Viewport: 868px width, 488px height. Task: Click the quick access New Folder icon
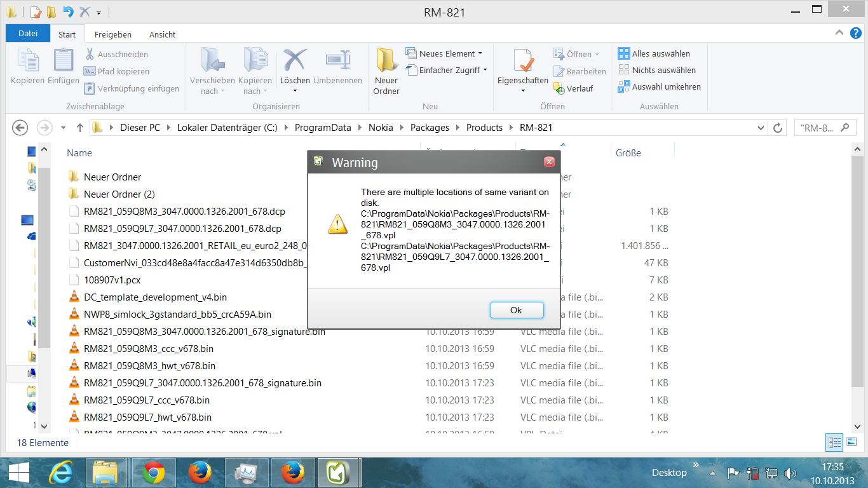click(51, 11)
